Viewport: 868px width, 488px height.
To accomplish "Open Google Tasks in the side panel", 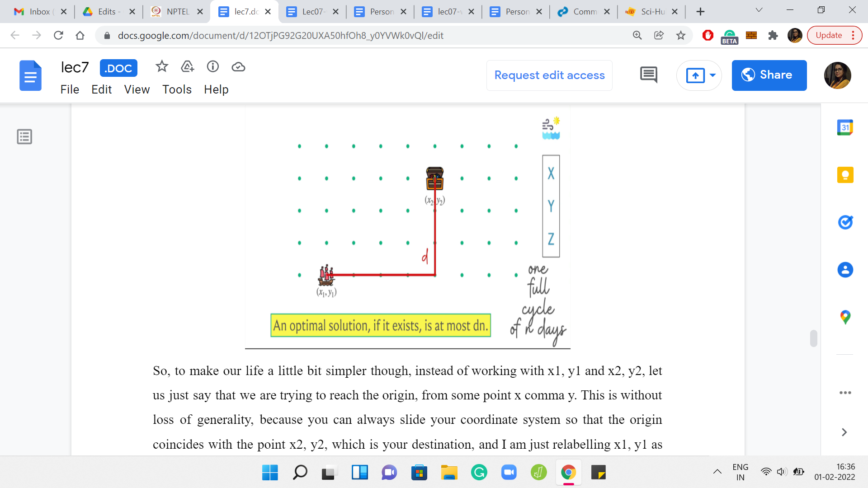I will (x=844, y=222).
